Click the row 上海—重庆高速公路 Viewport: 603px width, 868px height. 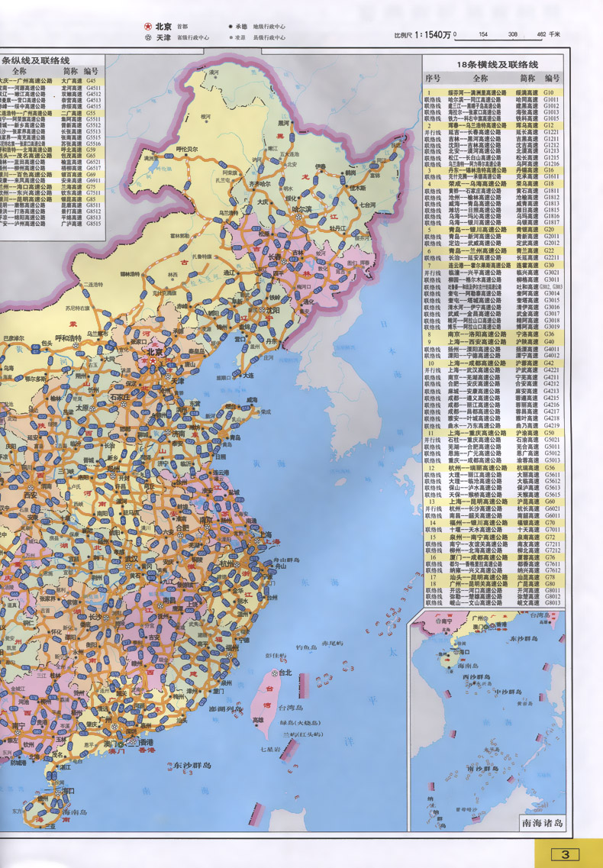[x=494, y=433]
